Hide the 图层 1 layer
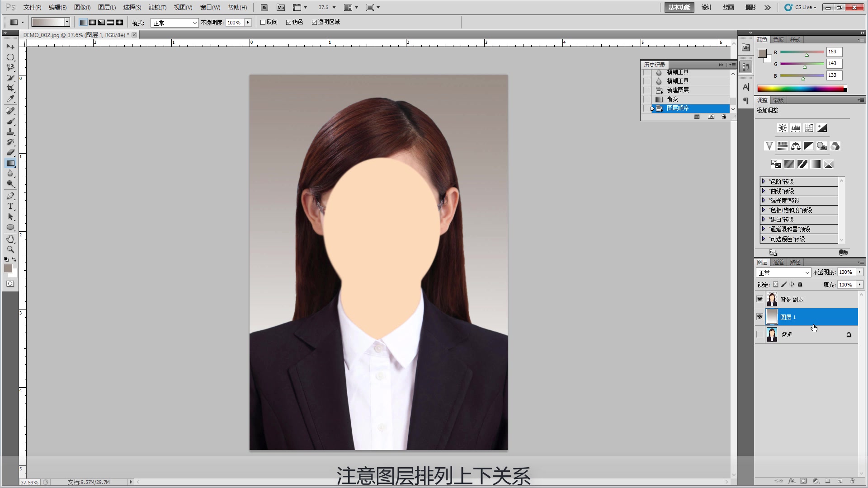This screenshot has width=868, height=488. coord(759,317)
